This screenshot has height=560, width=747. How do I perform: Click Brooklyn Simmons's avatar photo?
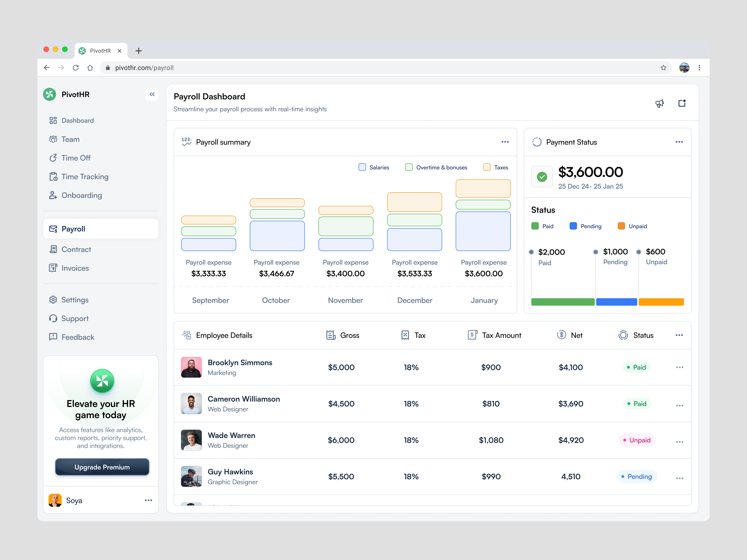coord(191,367)
